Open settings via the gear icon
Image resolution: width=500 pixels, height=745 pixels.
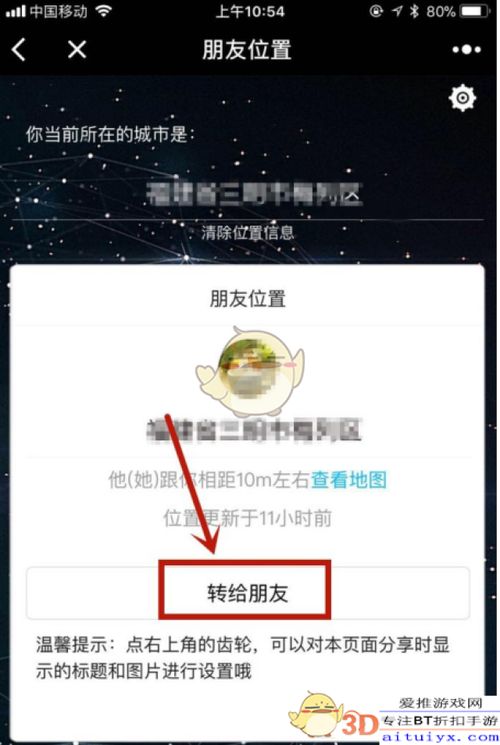(x=462, y=98)
